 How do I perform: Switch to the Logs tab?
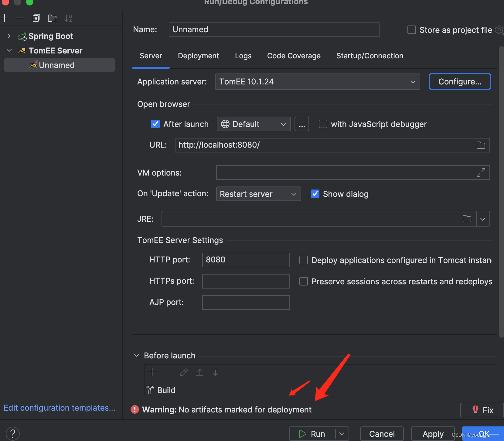pyautogui.click(x=243, y=56)
